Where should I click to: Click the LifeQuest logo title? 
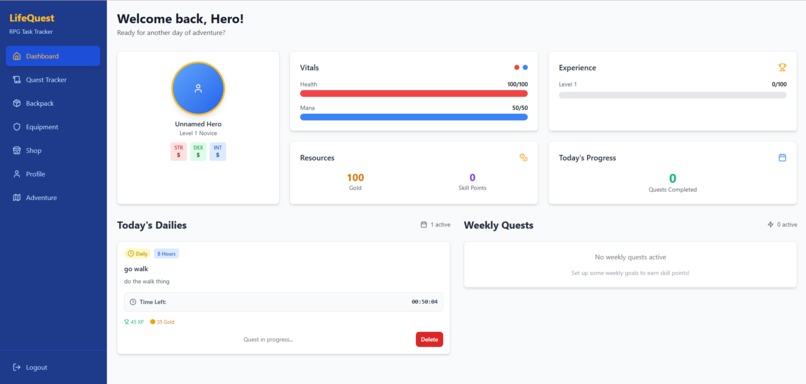pos(32,18)
